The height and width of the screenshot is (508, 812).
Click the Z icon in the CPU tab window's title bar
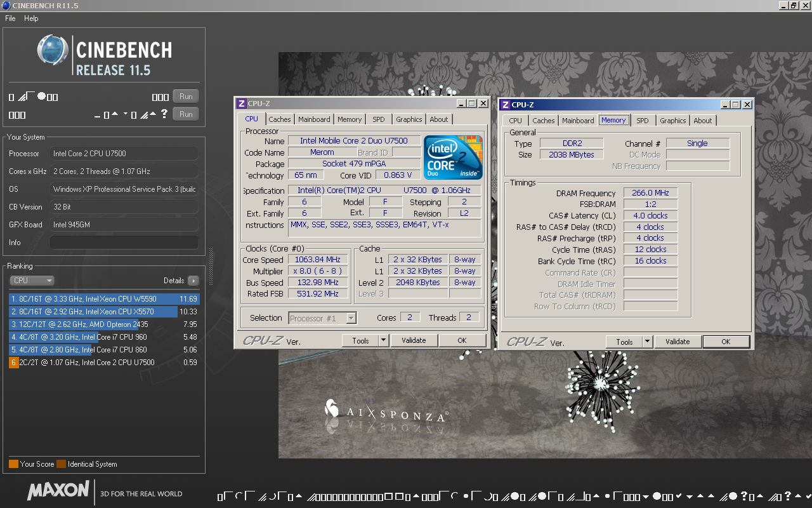tap(241, 104)
